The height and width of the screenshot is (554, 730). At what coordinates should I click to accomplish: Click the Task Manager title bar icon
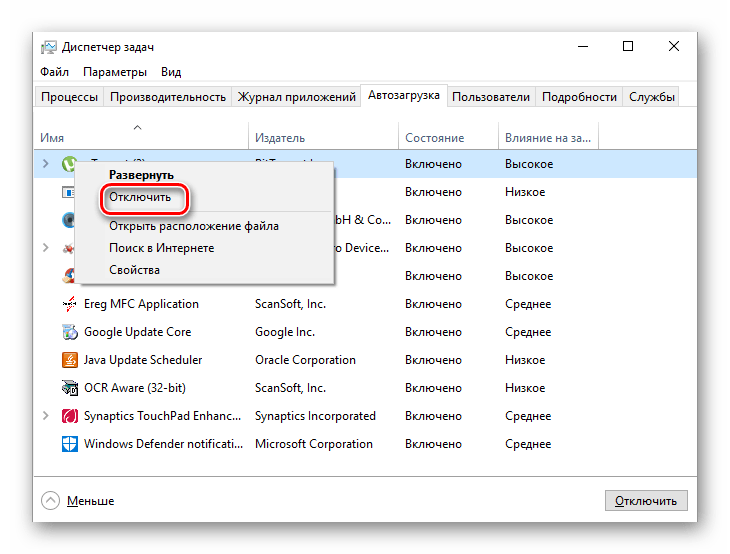pyautogui.click(x=48, y=47)
